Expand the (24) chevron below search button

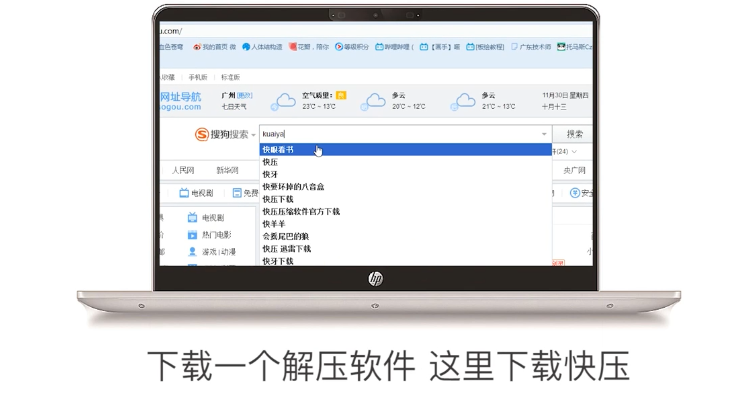(574, 151)
